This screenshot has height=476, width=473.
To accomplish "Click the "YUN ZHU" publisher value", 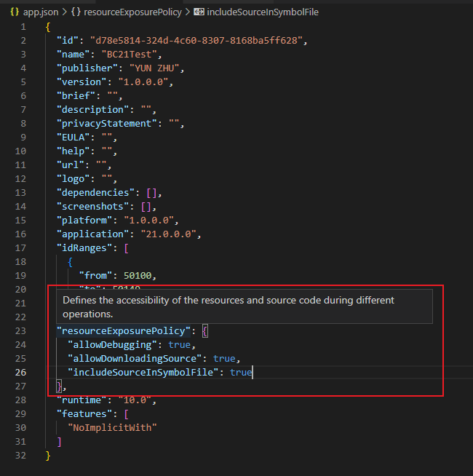I will point(154,68).
